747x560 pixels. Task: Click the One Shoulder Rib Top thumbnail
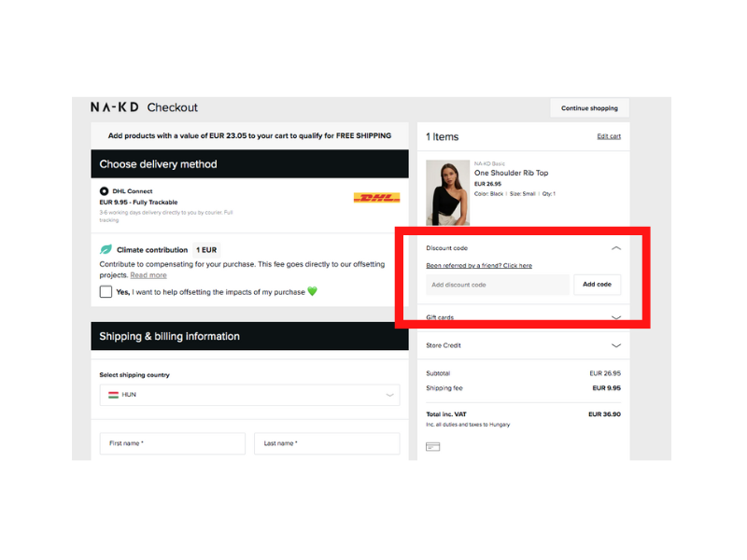coord(447,193)
